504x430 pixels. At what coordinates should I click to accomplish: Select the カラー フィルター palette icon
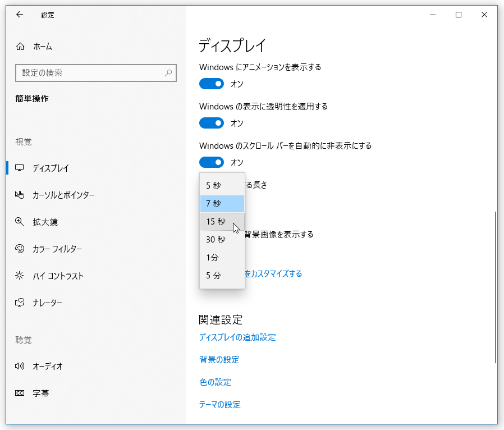point(20,249)
